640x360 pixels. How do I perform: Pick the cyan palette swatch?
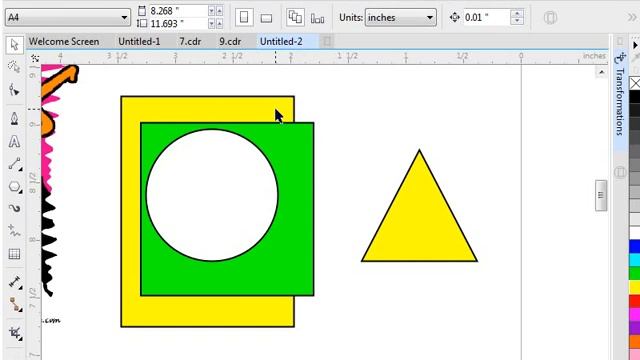point(635,260)
